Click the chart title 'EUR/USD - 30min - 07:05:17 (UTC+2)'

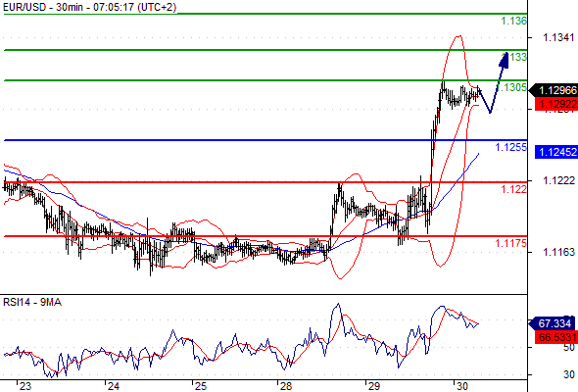coord(89,7)
